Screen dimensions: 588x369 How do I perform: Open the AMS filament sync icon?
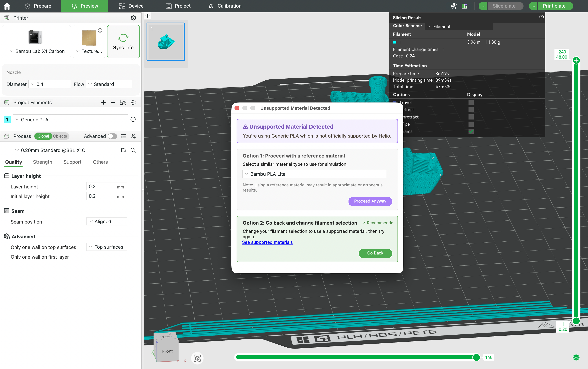pyautogui.click(x=123, y=102)
